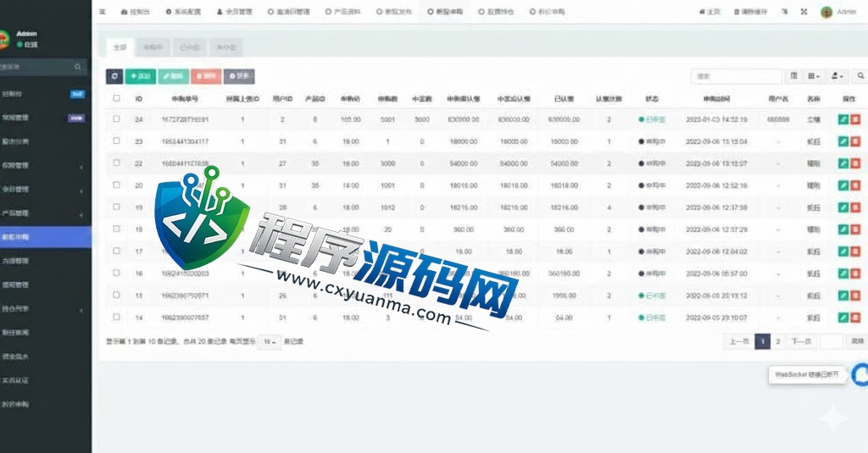The image size is (868, 453).
Task: Click the 下一页 next page button
Action: pyautogui.click(x=801, y=341)
